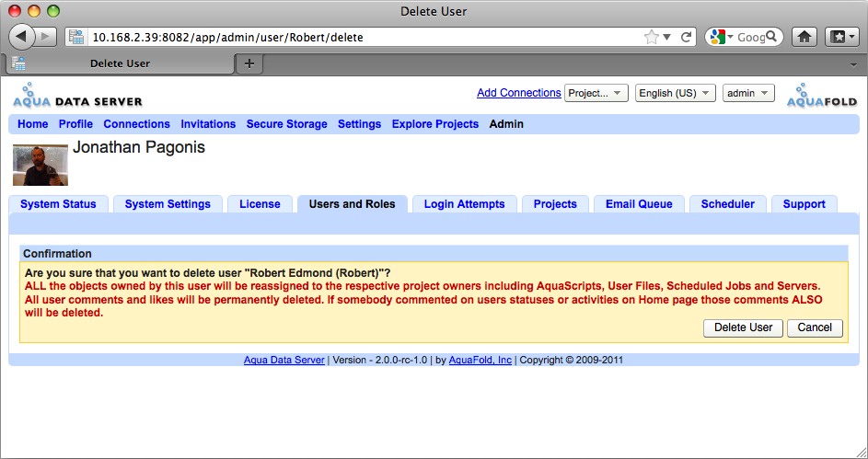Open Connections in navigation bar
The image size is (868, 459).
coord(137,124)
